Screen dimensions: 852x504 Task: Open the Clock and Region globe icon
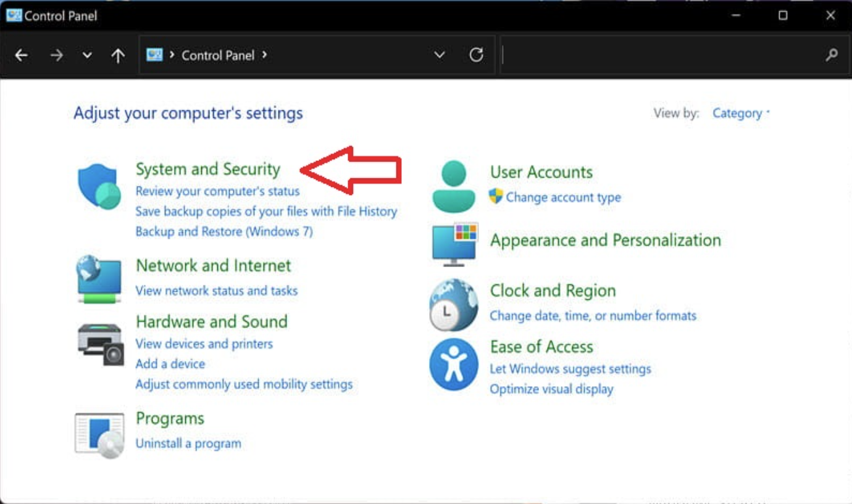[454, 305]
